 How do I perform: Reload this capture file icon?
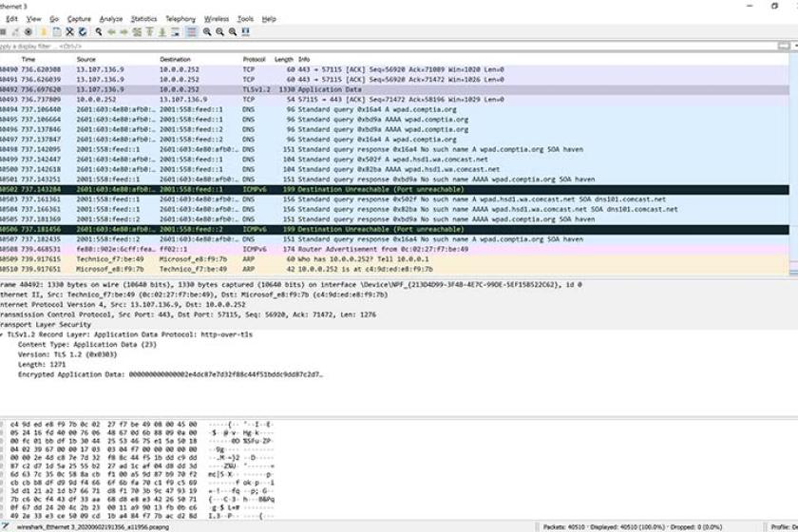83,31
